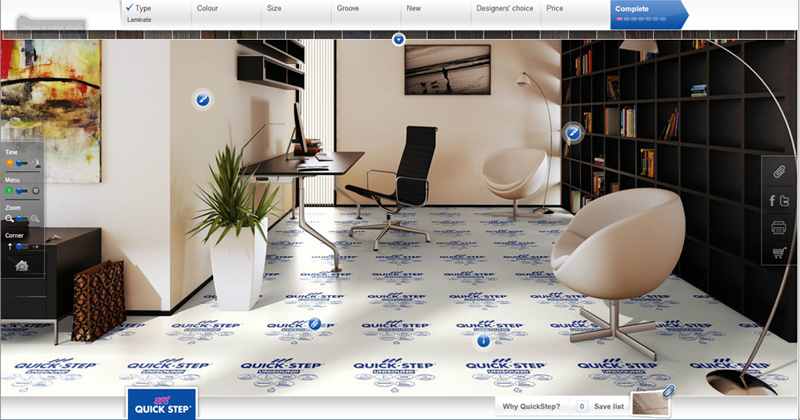Screen dimensions: 800x420
Task: Toggle the Time day/night slider
Action: point(21,163)
